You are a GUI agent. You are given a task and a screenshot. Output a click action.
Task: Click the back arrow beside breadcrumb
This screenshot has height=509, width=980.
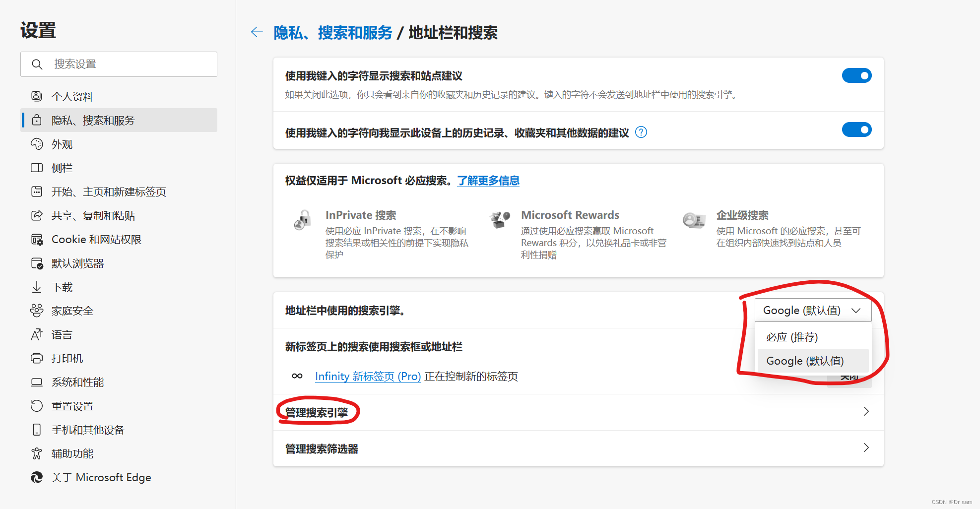[x=257, y=33]
